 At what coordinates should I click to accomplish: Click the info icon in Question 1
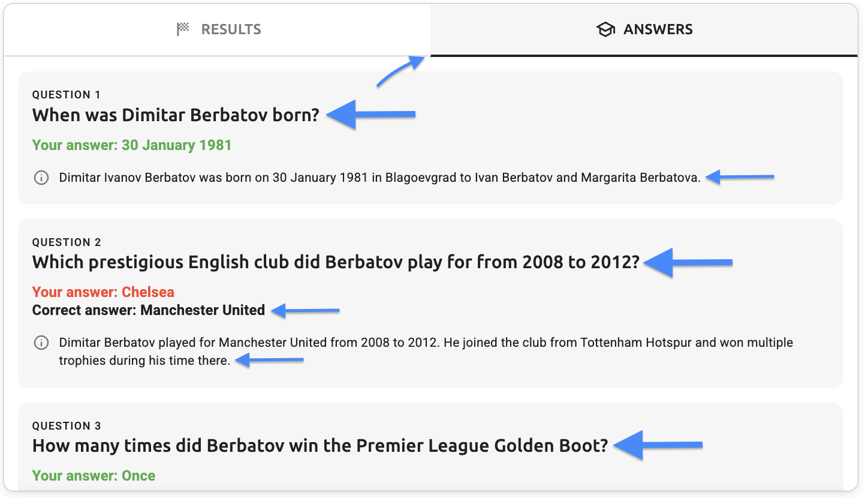tap(41, 178)
